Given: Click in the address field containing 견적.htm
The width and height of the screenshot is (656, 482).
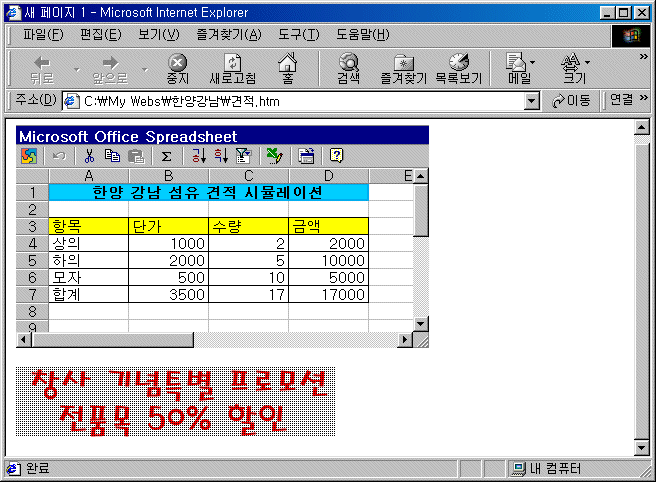Looking at the screenshot, I should click(x=295, y=101).
